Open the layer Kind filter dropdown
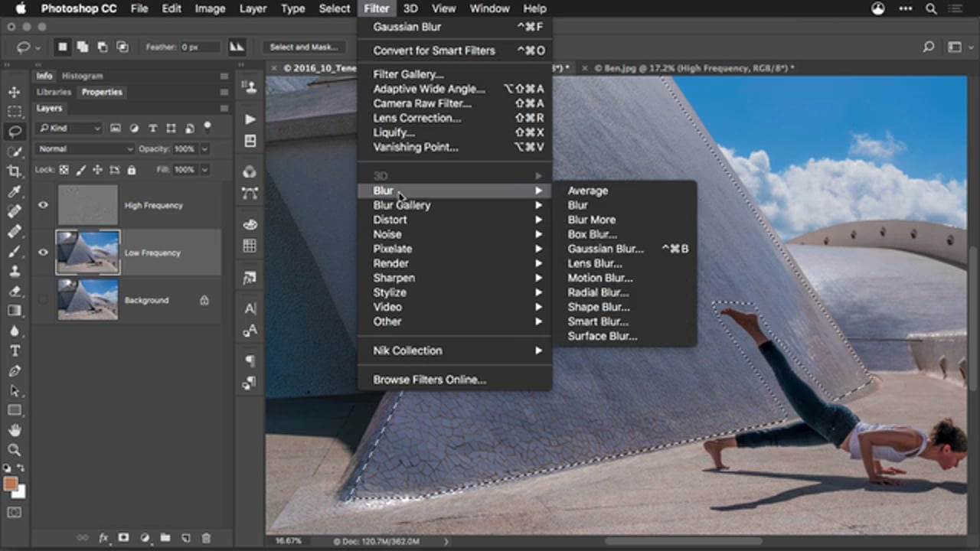 [x=69, y=128]
